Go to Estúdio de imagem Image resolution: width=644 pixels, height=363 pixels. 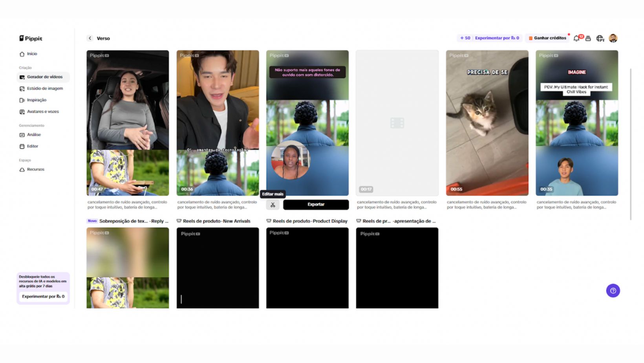click(44, 88)
